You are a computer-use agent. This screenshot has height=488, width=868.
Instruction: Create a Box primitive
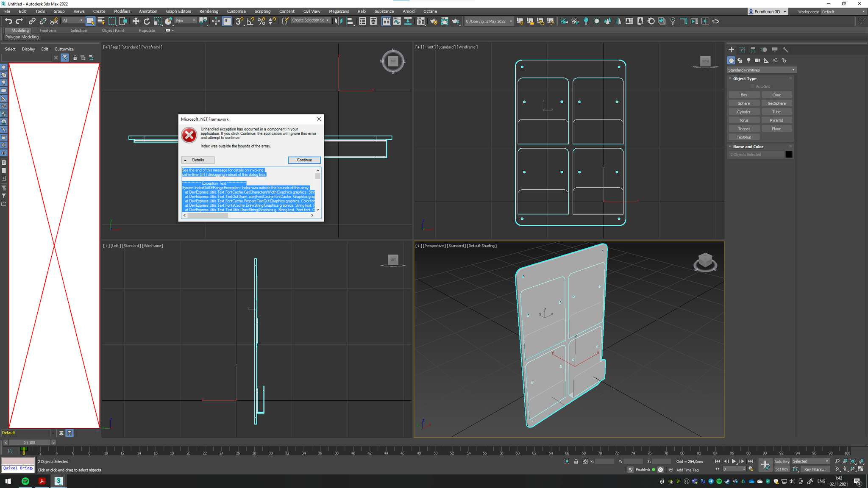(744, 95)
